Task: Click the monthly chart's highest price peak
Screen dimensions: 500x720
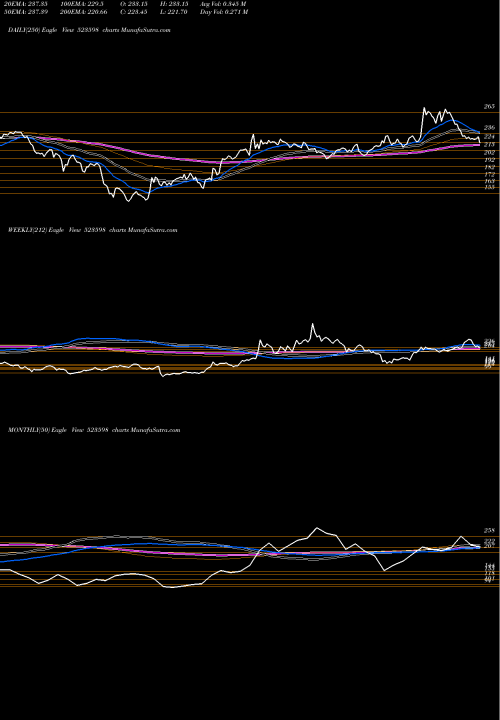Action: 317,528
